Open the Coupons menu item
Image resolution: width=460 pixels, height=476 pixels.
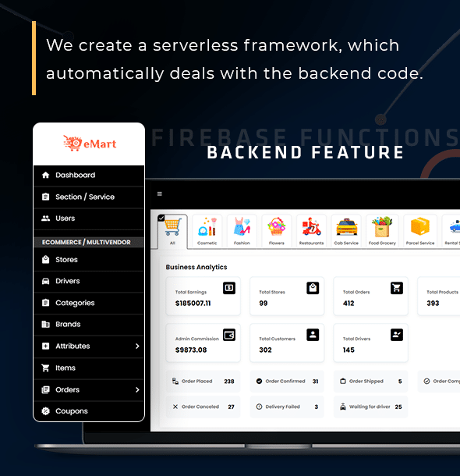coord(89,411)
